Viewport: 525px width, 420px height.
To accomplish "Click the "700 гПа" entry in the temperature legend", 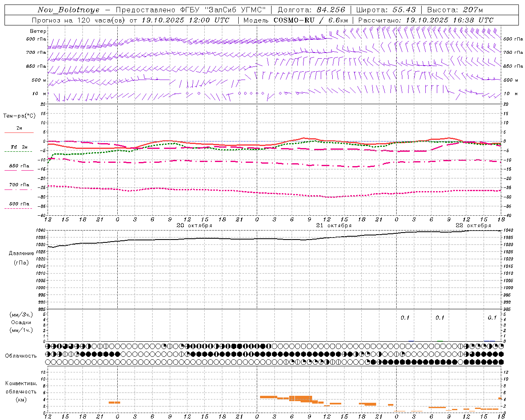I will point(19,185).
